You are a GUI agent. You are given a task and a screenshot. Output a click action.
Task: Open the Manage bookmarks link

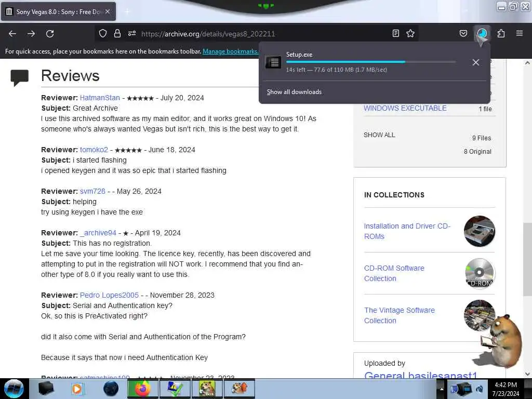[x=230, y=51]
